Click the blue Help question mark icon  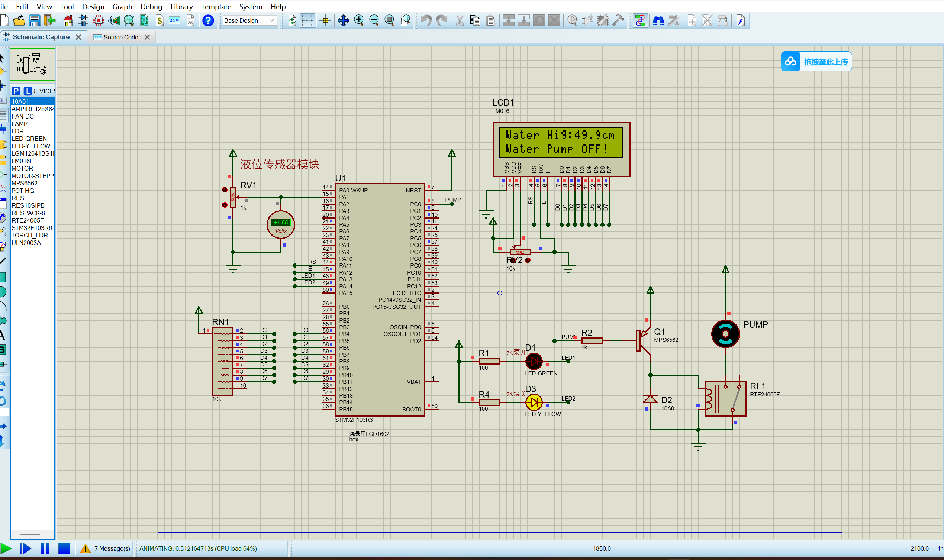pyautogui.click(x=208, y=20)
